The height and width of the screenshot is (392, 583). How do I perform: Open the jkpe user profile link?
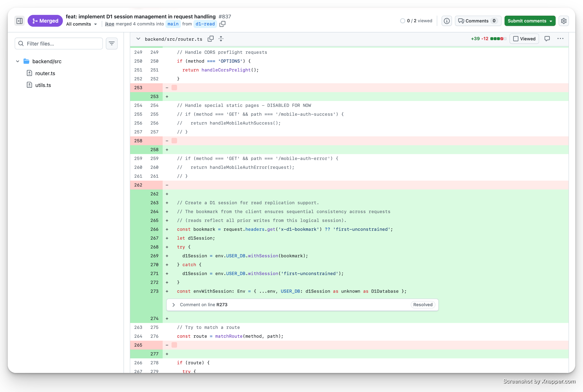point(109,24)
